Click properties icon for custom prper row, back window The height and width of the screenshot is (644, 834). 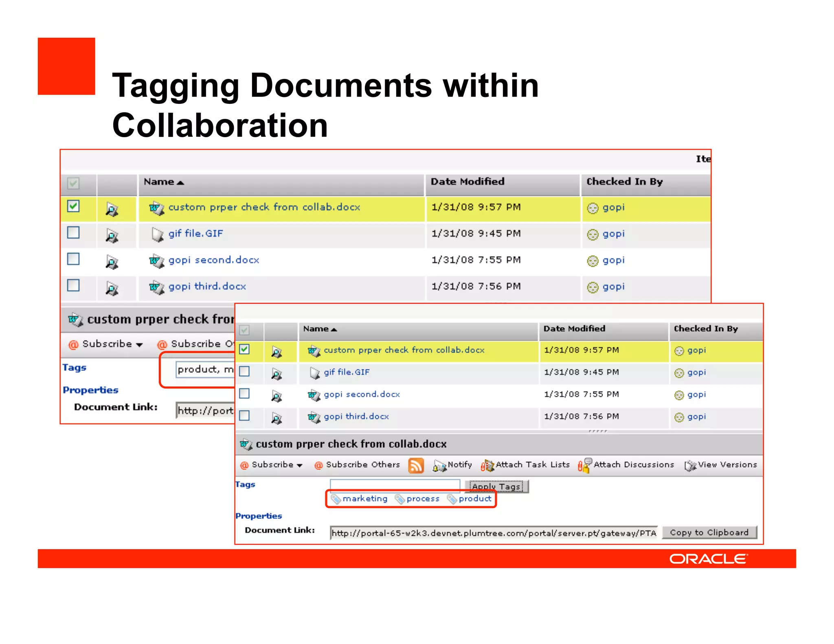[x=112, y=209]
